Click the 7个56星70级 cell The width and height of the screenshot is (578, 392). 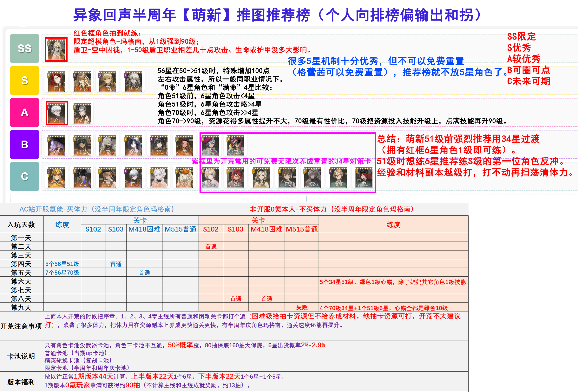click(62, 273)
